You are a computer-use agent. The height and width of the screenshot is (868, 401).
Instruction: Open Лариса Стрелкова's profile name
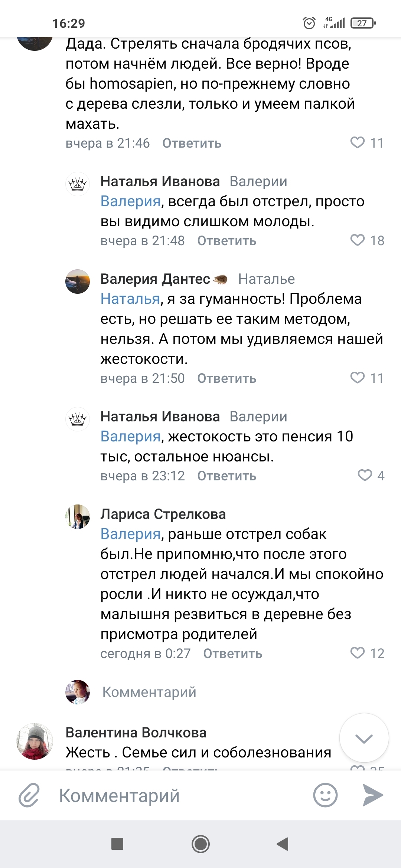[x=163, y=514]
